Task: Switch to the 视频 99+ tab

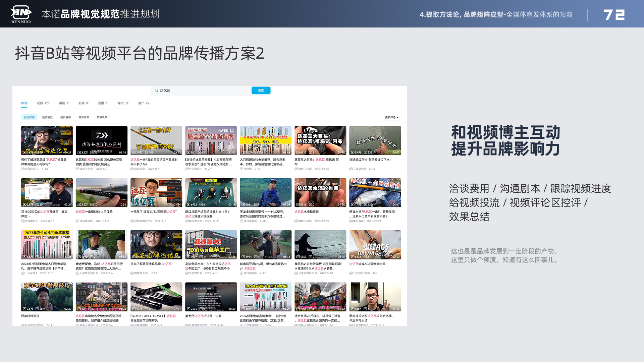Action: tap(43, 103)
